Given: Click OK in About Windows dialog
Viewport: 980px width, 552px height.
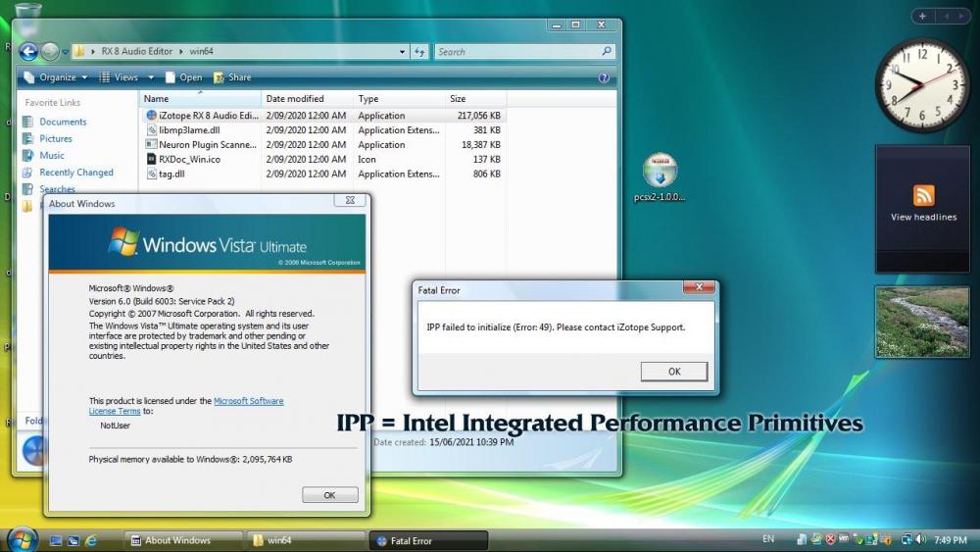Looking at the screenshot, I should [x=330, y=494].
